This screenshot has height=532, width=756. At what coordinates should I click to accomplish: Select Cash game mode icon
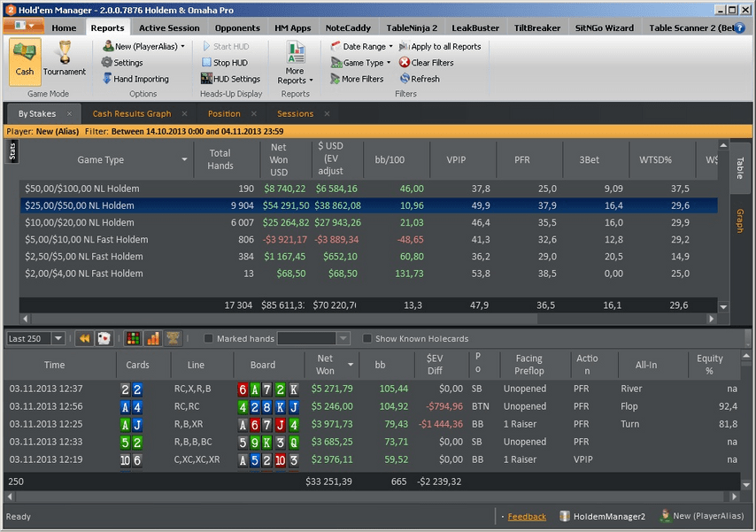tap(25, 62)
